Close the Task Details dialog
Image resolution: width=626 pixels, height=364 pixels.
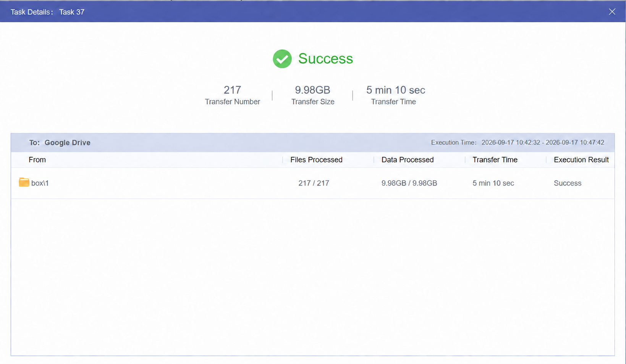point(612,12)
